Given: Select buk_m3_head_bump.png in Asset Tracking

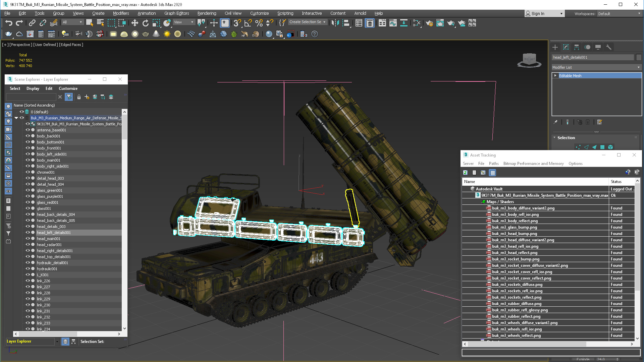Looking at the screenshot, I should (x=514, y=234).
